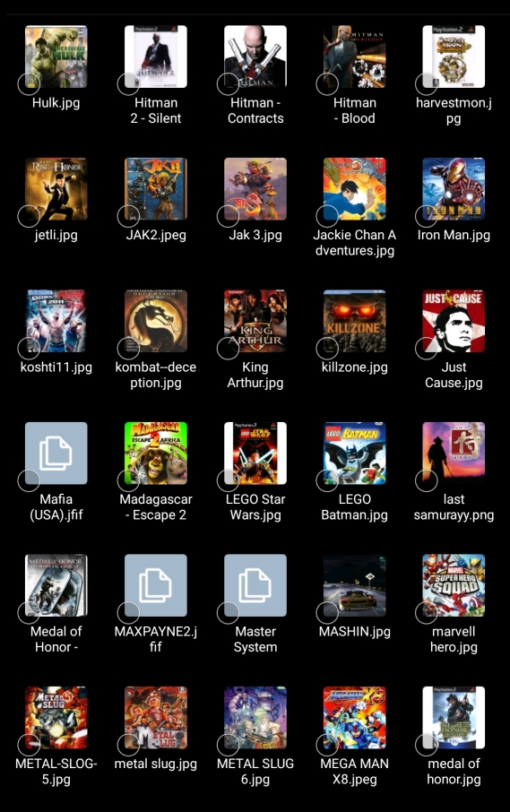510x812 pixels.
Task: Check the circle on MEGA MAN X8.jpeg
Action: pos(327,745)
